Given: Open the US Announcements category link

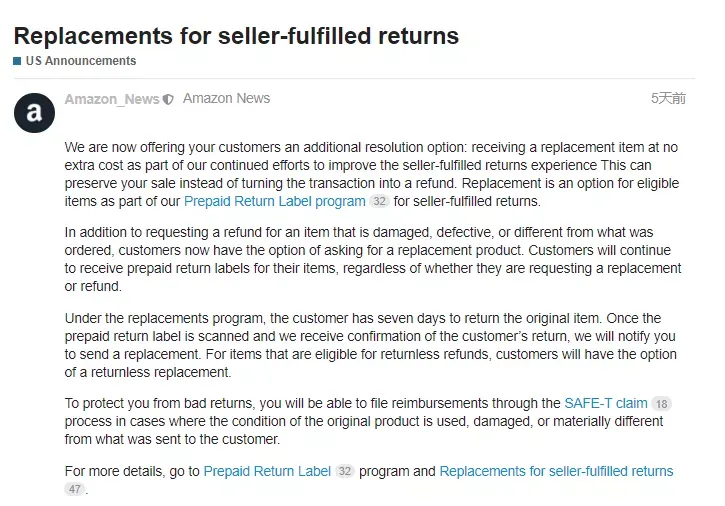Looking at the screenshot, I should (x=81, y=61).
